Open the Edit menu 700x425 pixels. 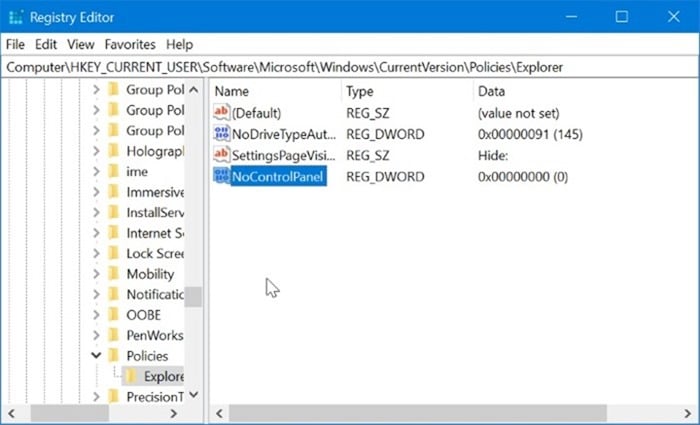(46, 45)
